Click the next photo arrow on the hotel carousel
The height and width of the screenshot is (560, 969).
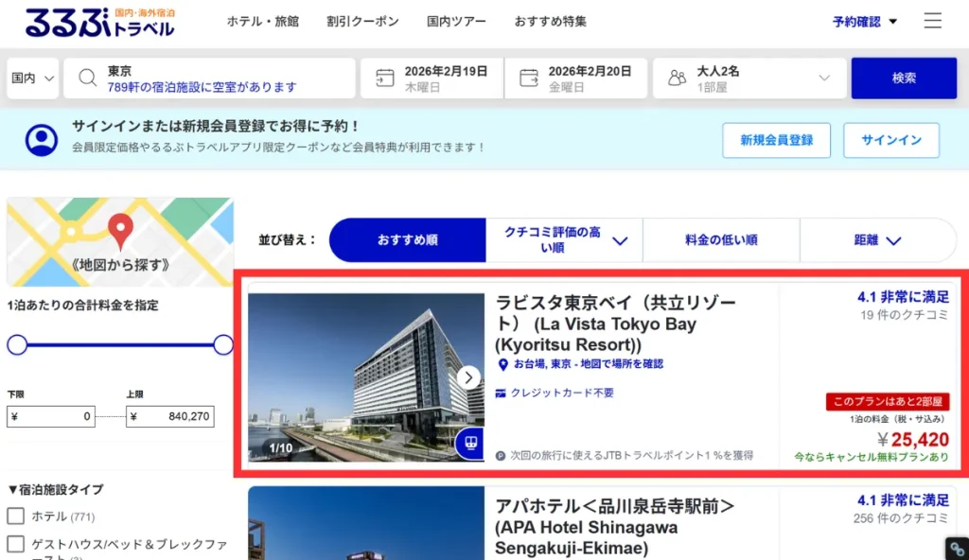click(467, 376)
